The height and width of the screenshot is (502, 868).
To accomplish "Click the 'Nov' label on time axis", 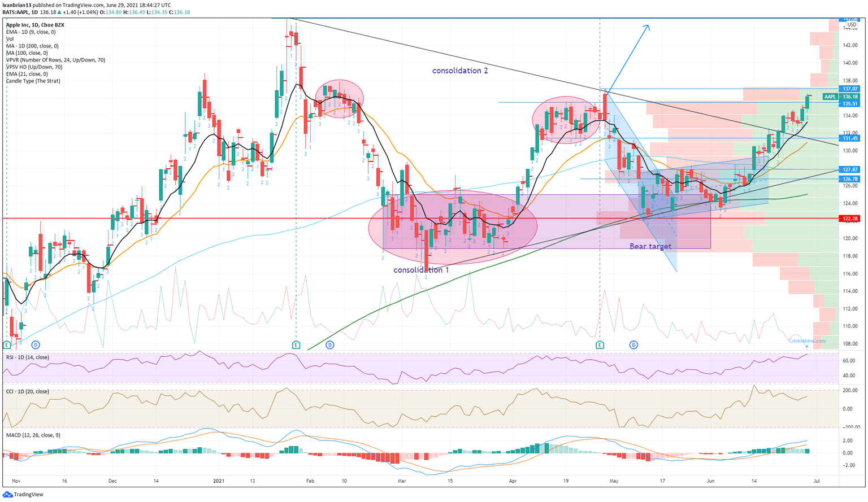I will click(16, 481).
